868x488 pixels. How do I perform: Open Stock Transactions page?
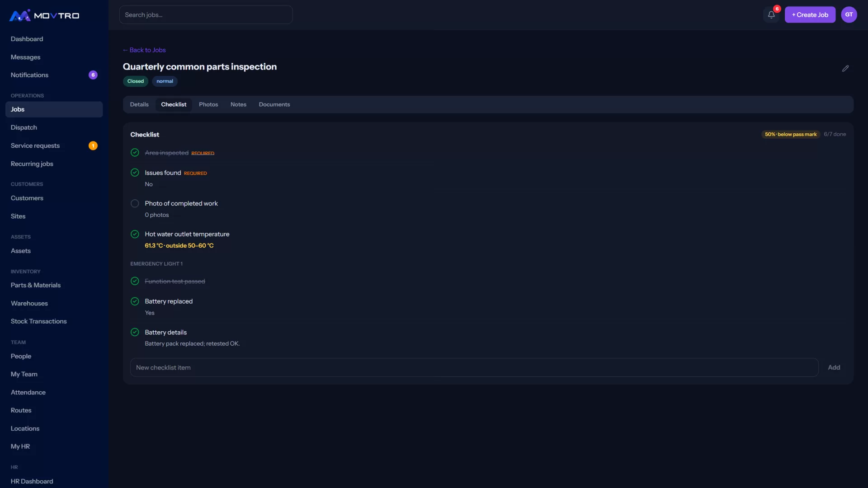(x=54, y=321)
